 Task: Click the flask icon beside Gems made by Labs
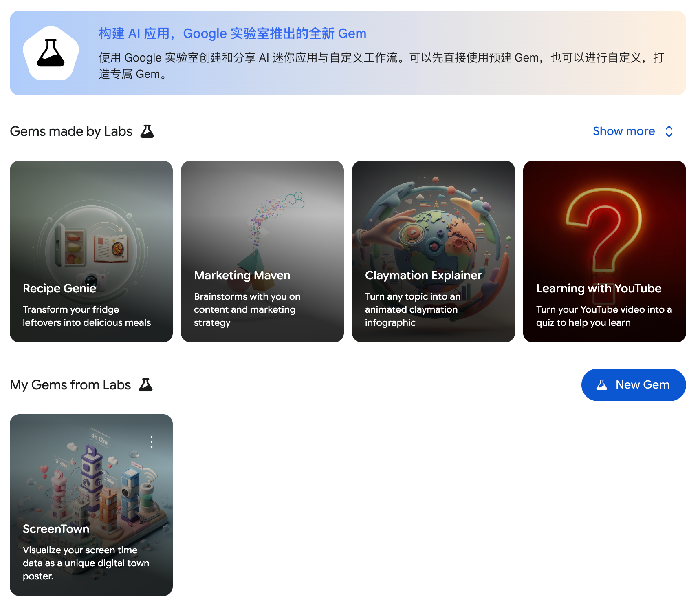[x=147, y=131]
